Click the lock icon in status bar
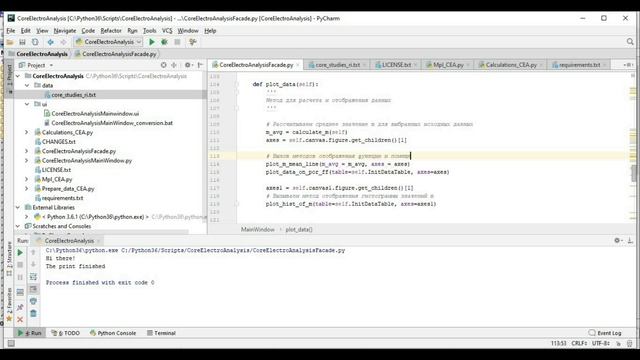 tap(619, 344)
